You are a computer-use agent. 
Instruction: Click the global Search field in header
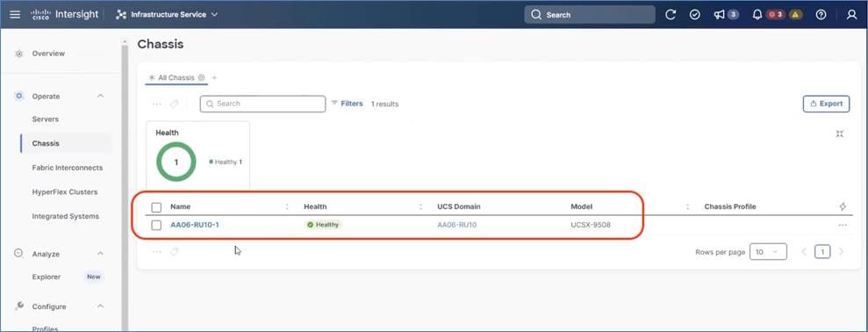tap(590, 15)
